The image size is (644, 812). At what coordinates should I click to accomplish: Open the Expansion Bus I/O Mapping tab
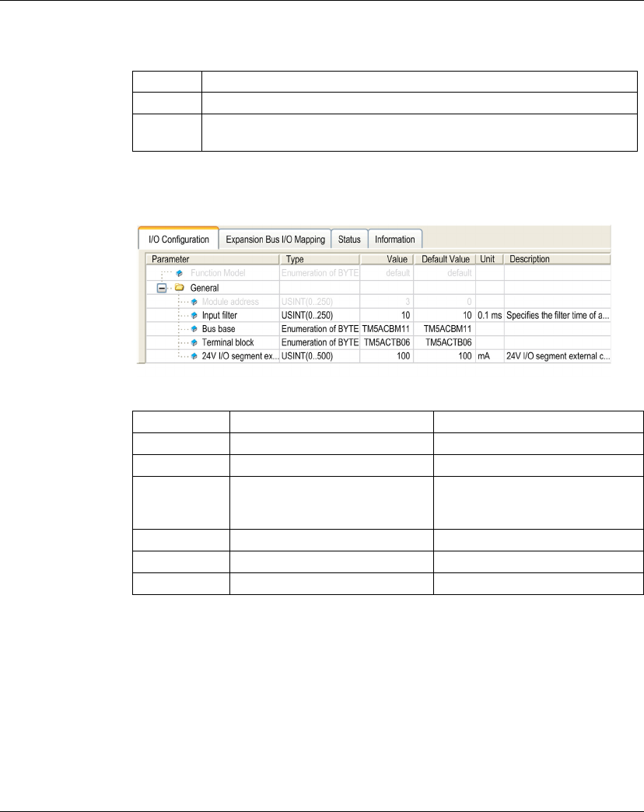[275, 240]
